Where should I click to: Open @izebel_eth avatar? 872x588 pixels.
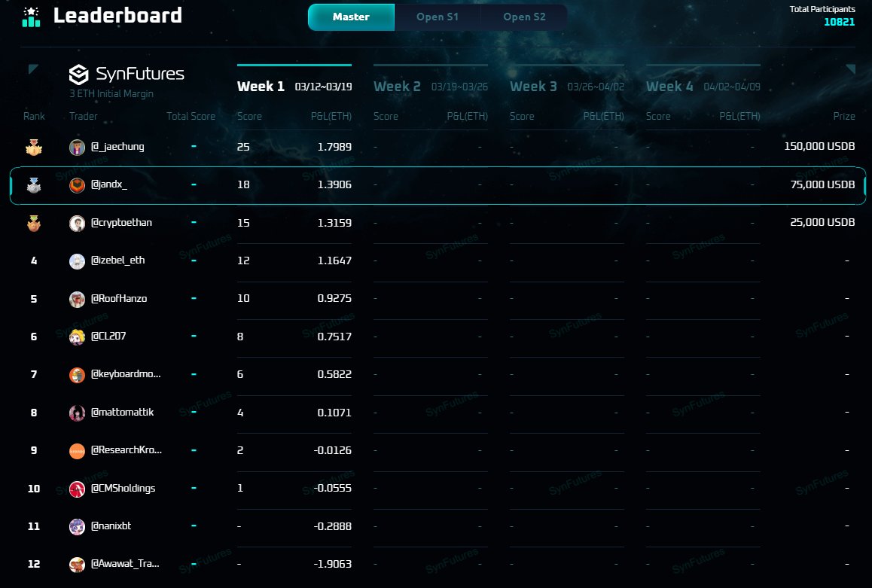(77, 260)
